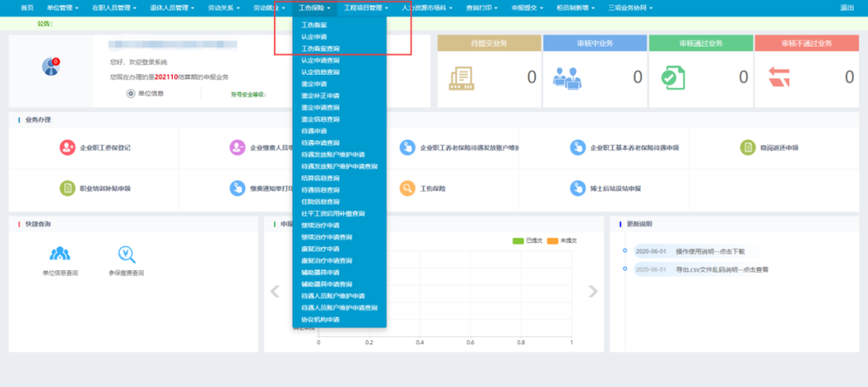Click the 审核通过业务 checkmark document icon

(x=673, y=78)
